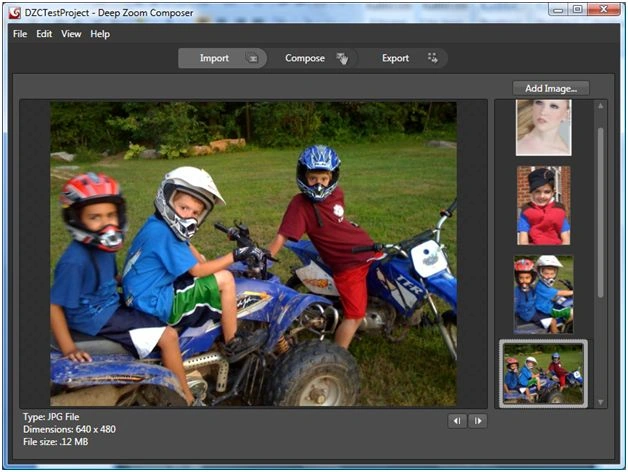Image resolution: width=628 pixels, height=472 pixels.
Task: Click the thumbnail list scroll up arrow
Action: tap(600, 106)
